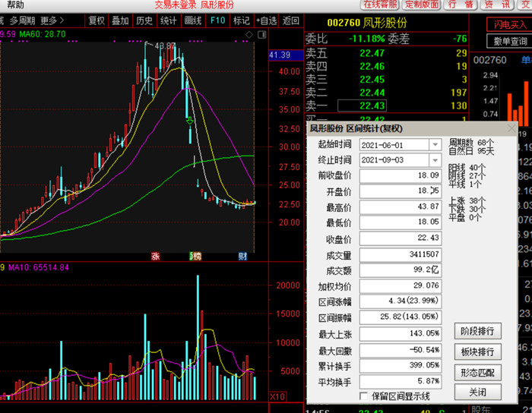The height and width of the screenshot is (413, 532).
Task: Click the 榜 marker under the chart
Action: coord(195,257)
